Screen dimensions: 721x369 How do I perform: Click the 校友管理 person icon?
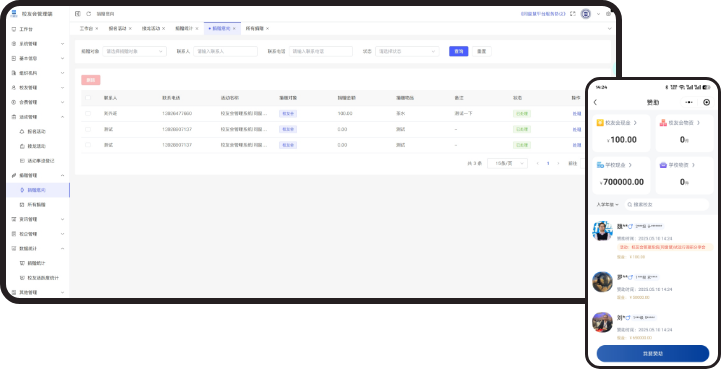pyautogui.click(x=14, y=87)
